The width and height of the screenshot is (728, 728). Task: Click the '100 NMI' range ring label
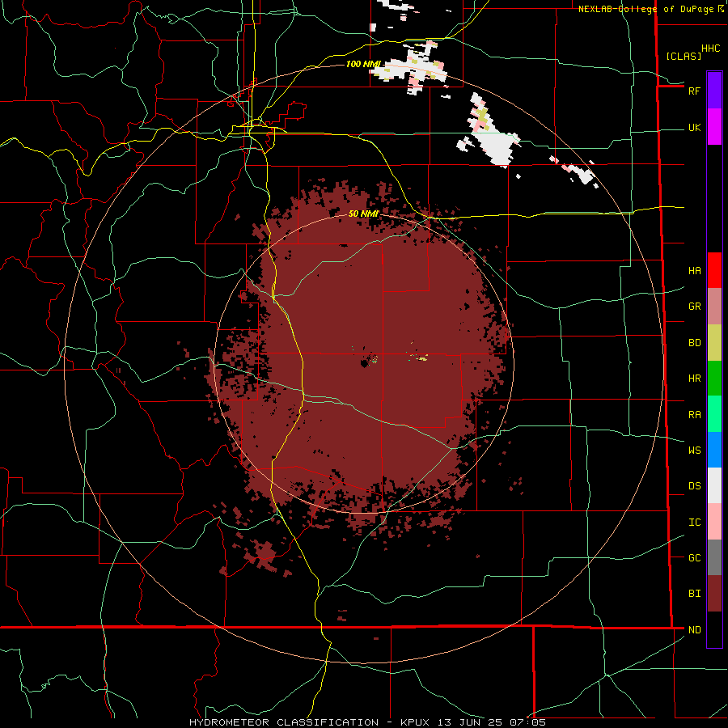tap(363, 64)
